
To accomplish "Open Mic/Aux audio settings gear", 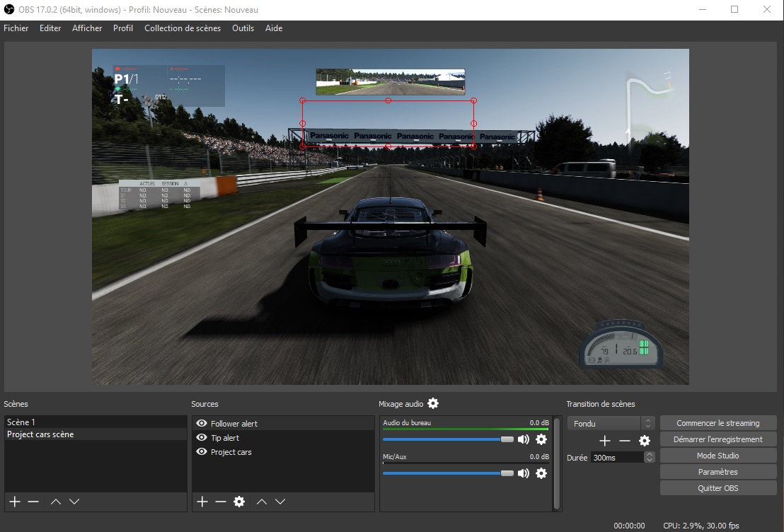I will point(541,473).
